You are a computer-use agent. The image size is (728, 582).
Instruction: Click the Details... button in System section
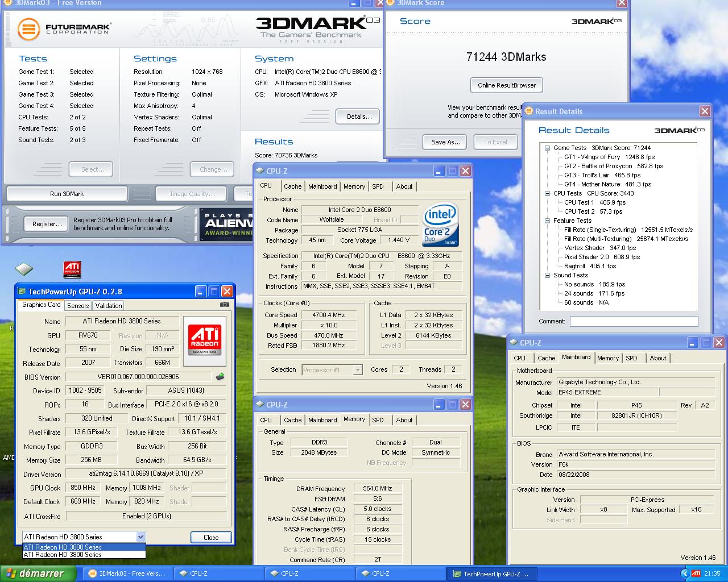click(x=359, y=117)
